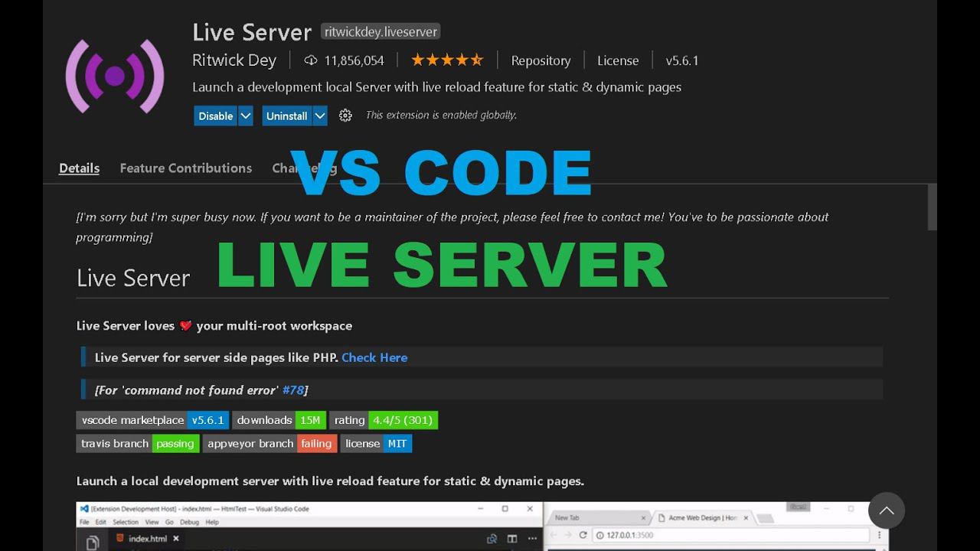Open the License link

(618, 60)
